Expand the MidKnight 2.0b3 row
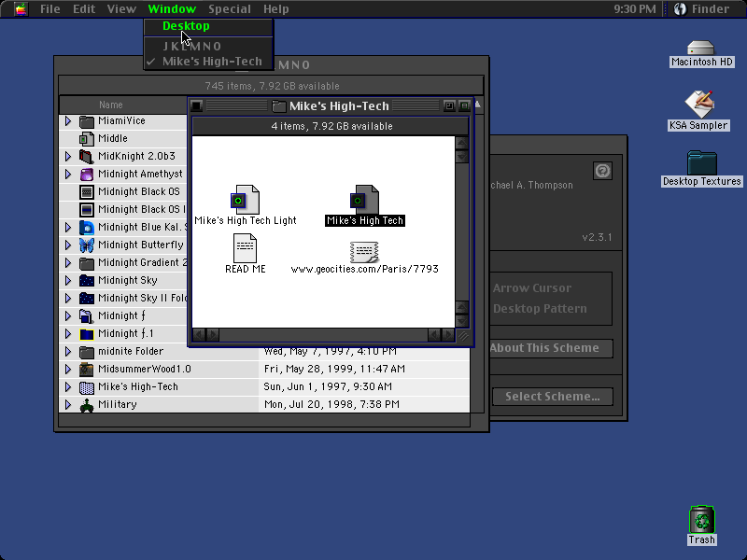The image size is (747, 560). 68,156
